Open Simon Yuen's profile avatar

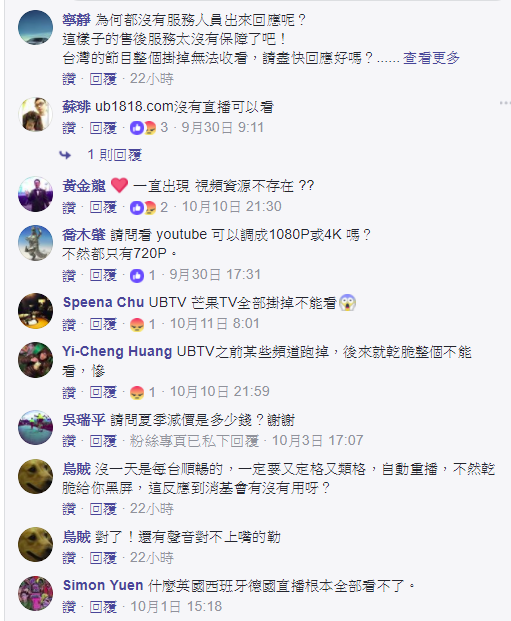pos(35,593)
